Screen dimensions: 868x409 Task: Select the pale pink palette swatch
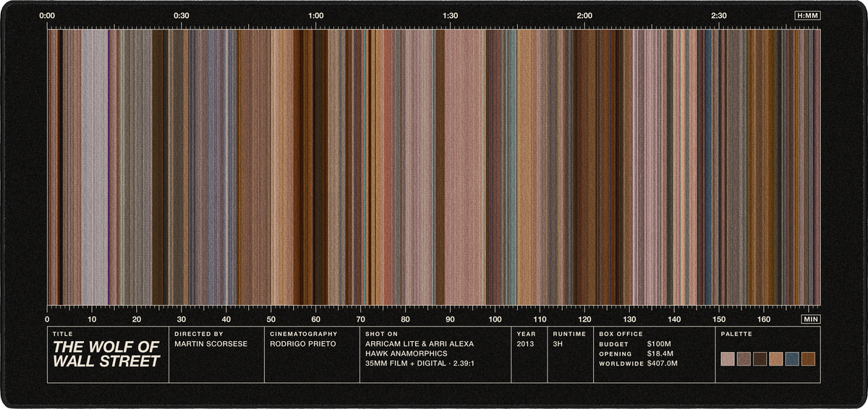point(728,359)
